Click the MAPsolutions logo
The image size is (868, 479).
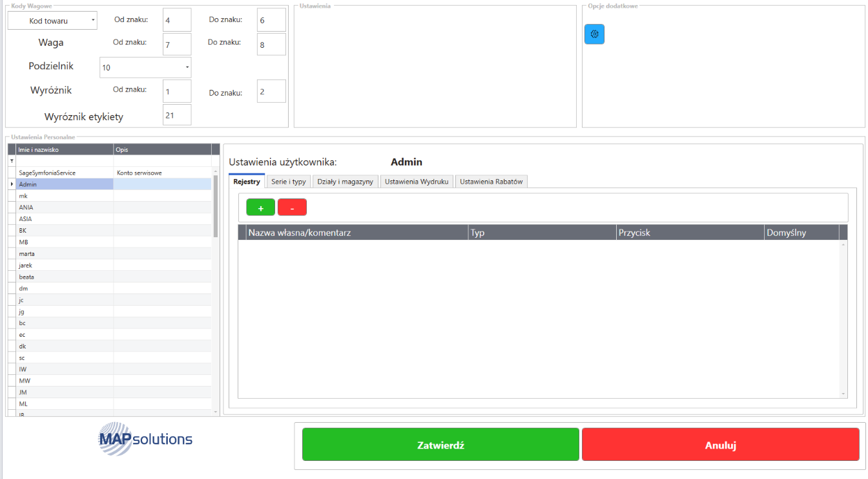point(145,440)
